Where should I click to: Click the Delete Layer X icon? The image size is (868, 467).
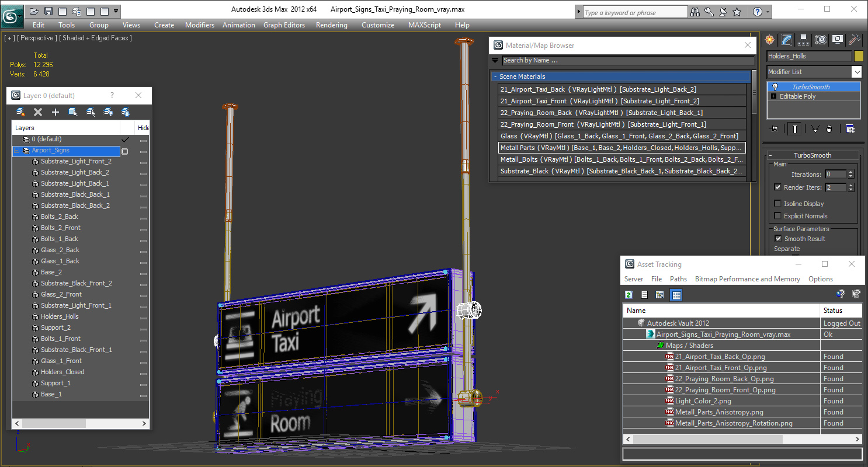38,112
